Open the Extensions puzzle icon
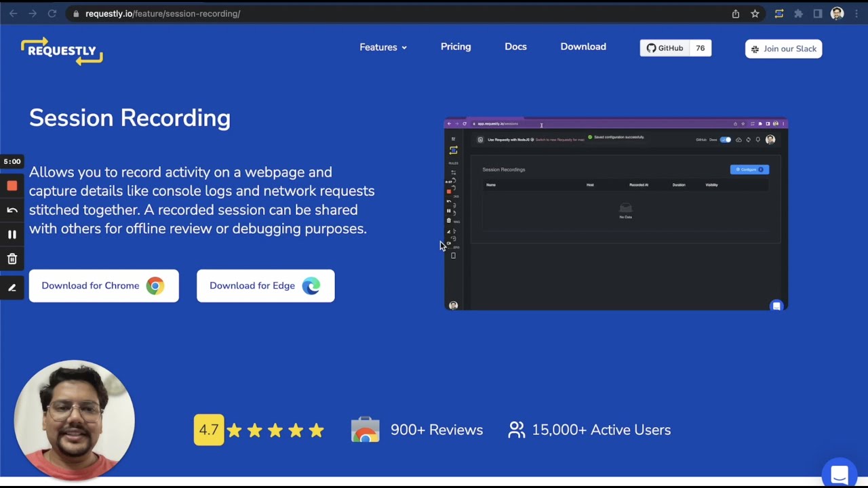Screen dimensions: 868x488 pos(799,14)
